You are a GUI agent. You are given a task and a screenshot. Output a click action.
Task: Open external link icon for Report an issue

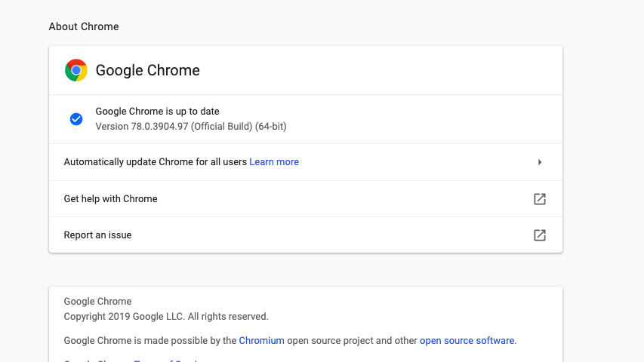click(x=540, y=235)
